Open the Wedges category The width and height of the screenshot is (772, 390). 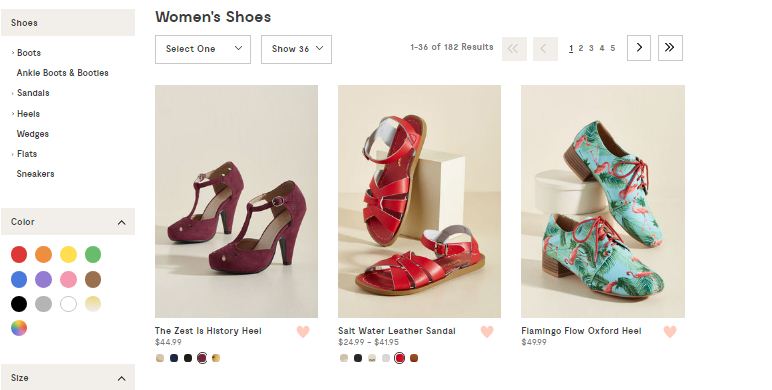tap(32, 134)
